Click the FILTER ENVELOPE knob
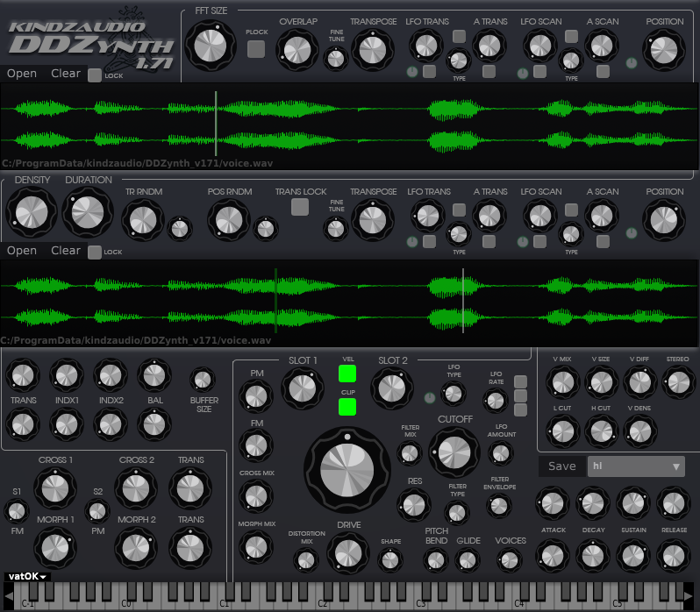Image resolution: width=700 pixels, height=612 pixels. coord(499,506)
